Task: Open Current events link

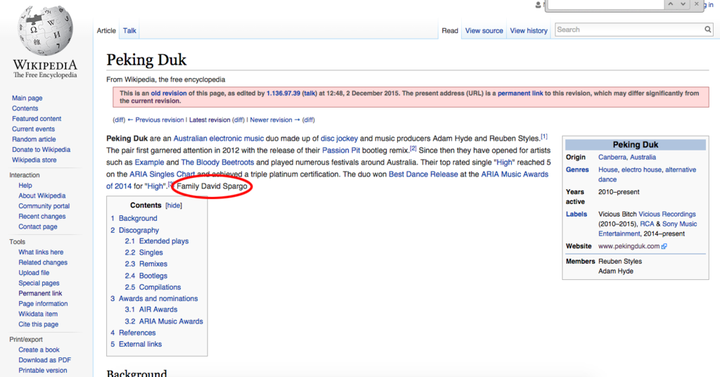Action: (x=33, y=129)
